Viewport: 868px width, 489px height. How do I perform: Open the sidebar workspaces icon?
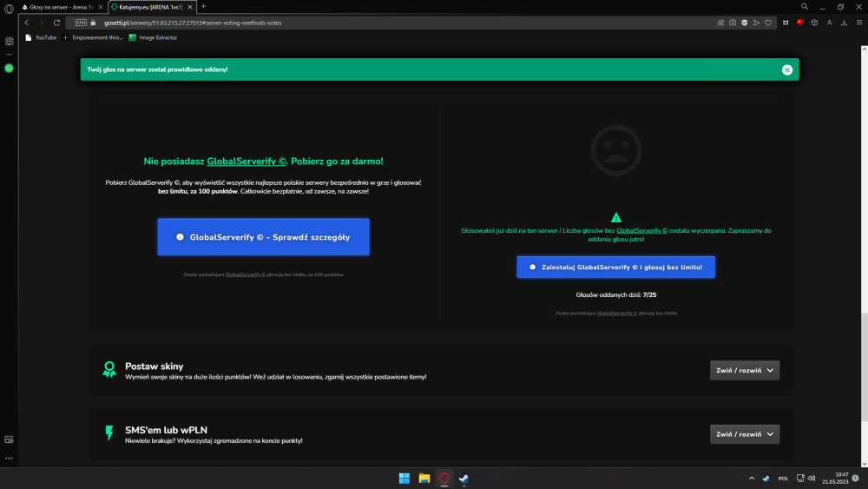tap(9, 42)
